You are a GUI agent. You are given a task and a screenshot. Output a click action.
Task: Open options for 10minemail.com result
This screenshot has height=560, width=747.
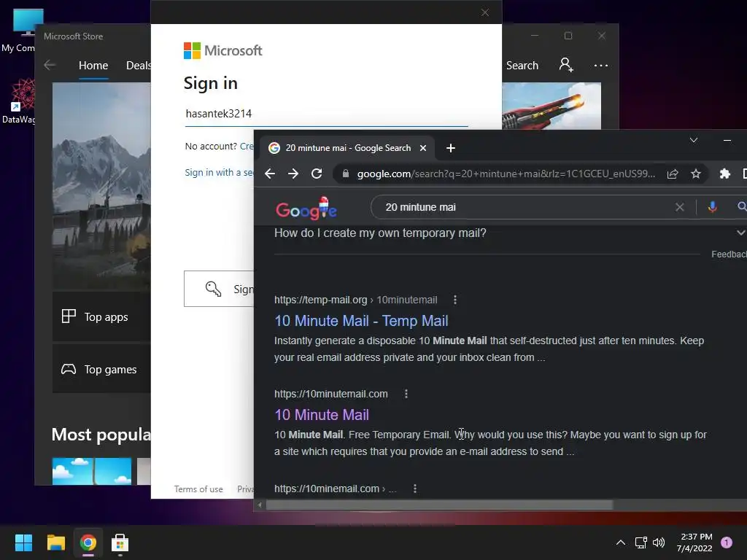coord(415,489)
